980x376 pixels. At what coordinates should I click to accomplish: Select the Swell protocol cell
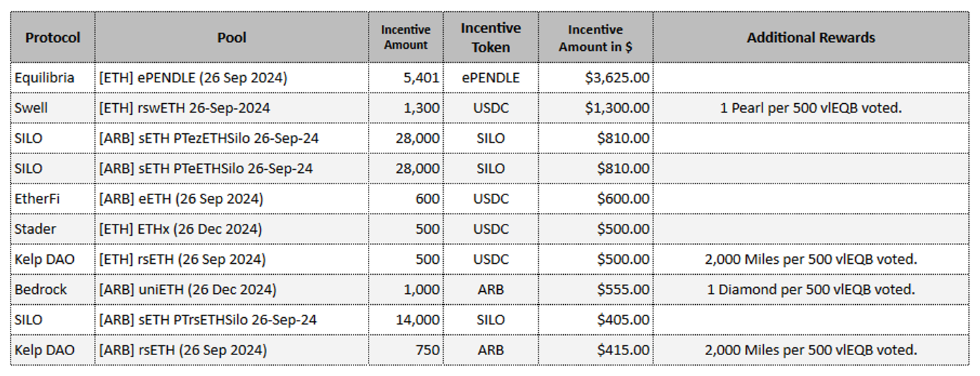point(31,108)
